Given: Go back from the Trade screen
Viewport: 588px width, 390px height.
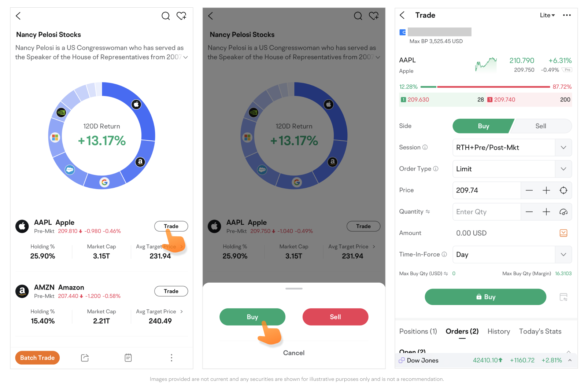Looking at the screenshot, I should click(x=402, y=15).
